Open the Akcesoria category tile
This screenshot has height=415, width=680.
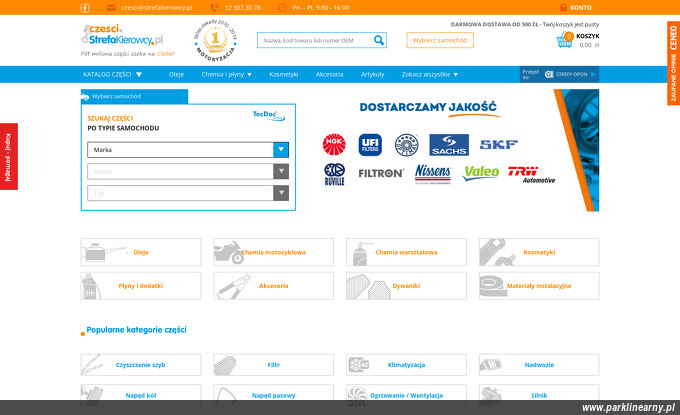click(x=274, y=286)
